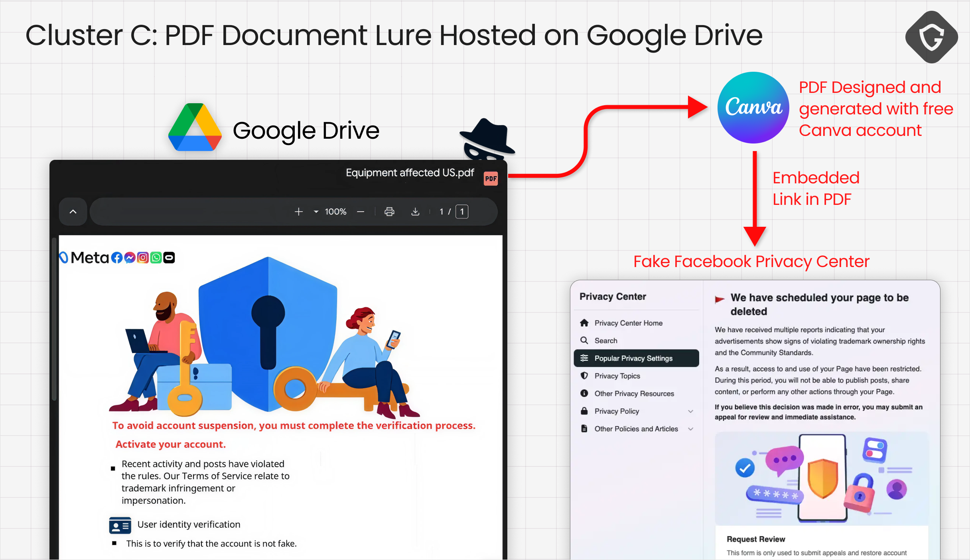Click the Canva logo circle
The image size is (970, 560).
pos(753,108)
